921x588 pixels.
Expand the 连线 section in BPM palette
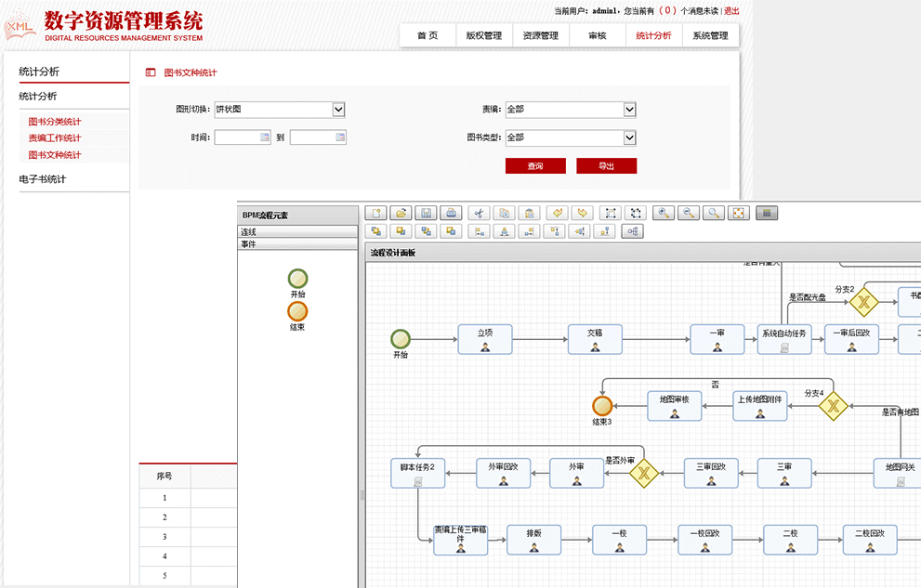[x=297, y=232]
